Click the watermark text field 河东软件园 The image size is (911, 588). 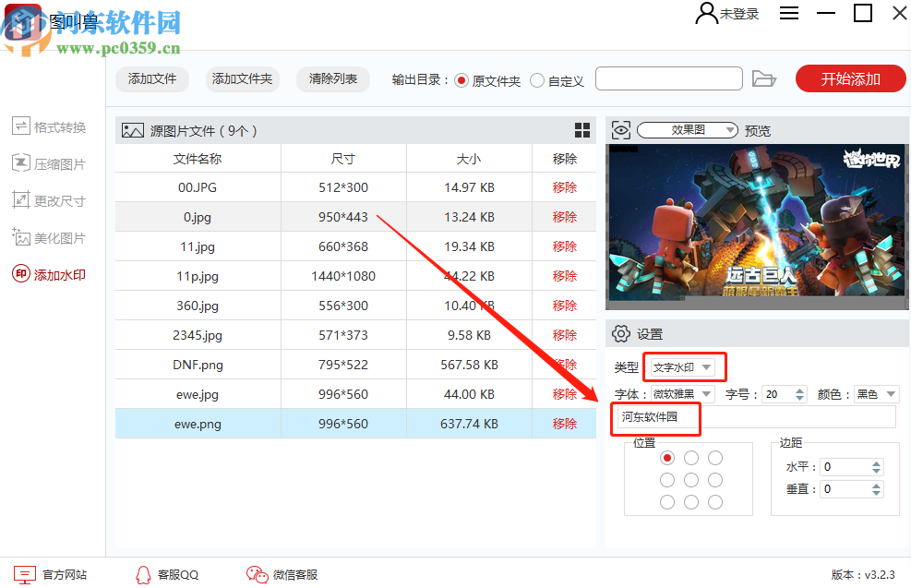coord(756,416)
